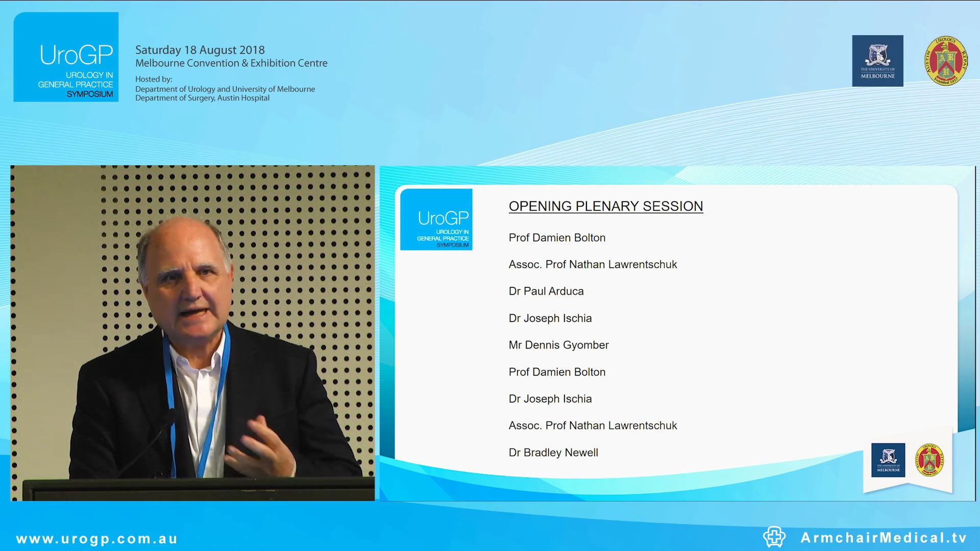Select speaker name Dr Paul Arduca

[x=546, y=291]
